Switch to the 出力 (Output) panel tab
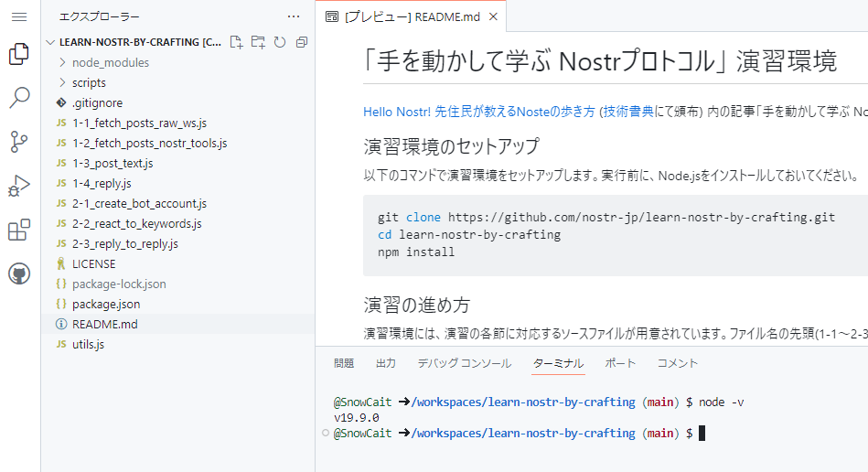 [x=386, y=363]
